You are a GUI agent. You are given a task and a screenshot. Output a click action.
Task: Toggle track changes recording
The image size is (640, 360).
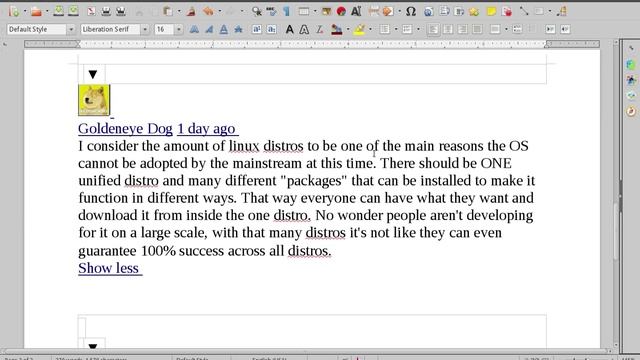tap(507, 11)
